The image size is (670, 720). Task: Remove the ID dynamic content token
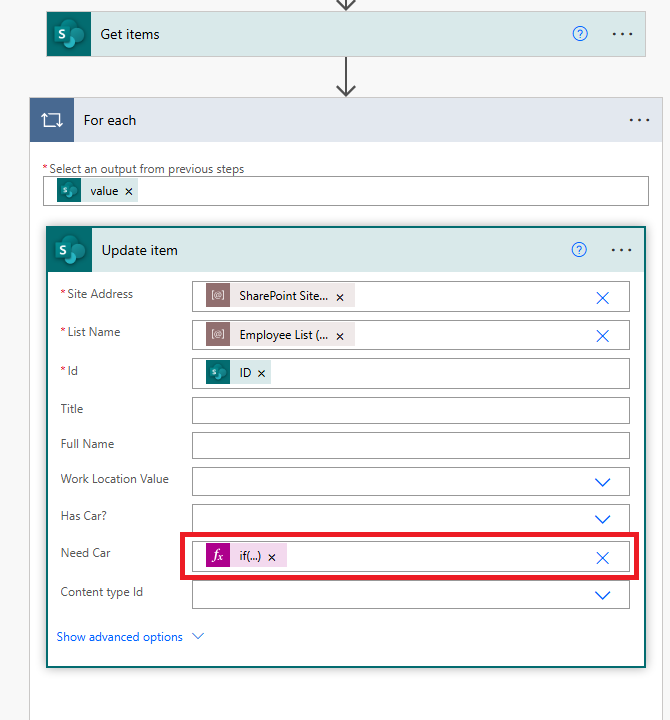262,373
